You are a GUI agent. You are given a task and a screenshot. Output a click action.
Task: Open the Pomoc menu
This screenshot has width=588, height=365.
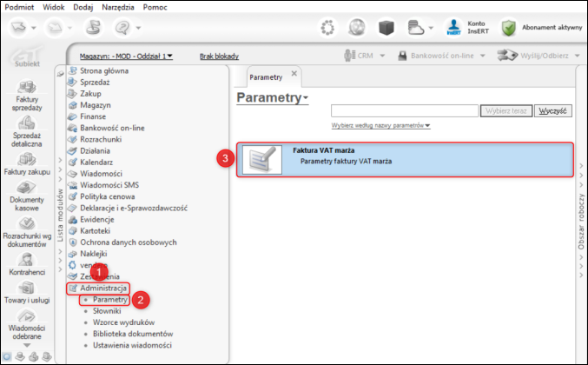155,7
